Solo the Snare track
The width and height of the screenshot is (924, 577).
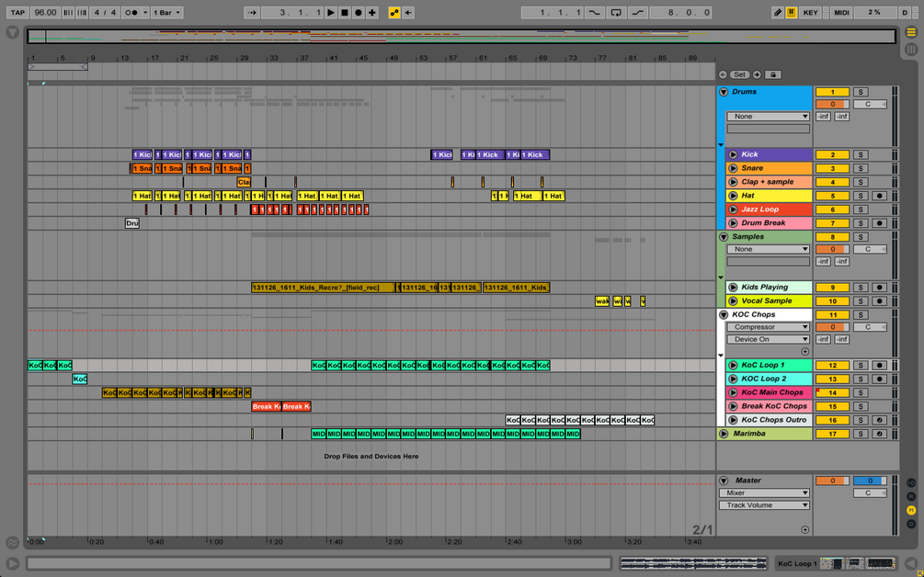click(x=861, y=168)
